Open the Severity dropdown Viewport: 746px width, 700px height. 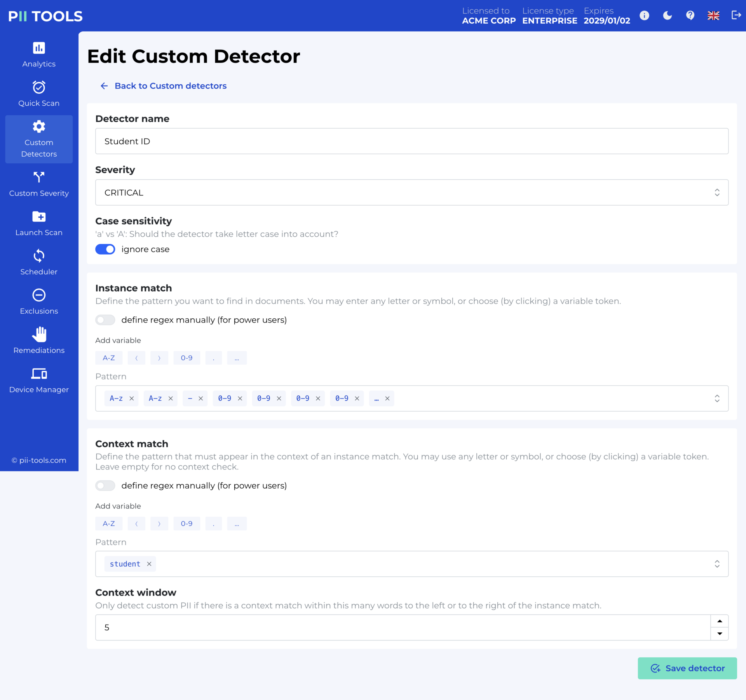click(411, 192)
